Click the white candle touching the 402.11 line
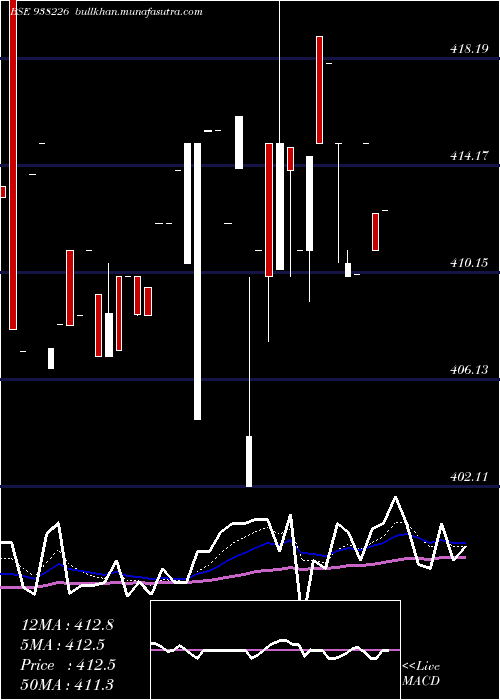 (249, 461)
